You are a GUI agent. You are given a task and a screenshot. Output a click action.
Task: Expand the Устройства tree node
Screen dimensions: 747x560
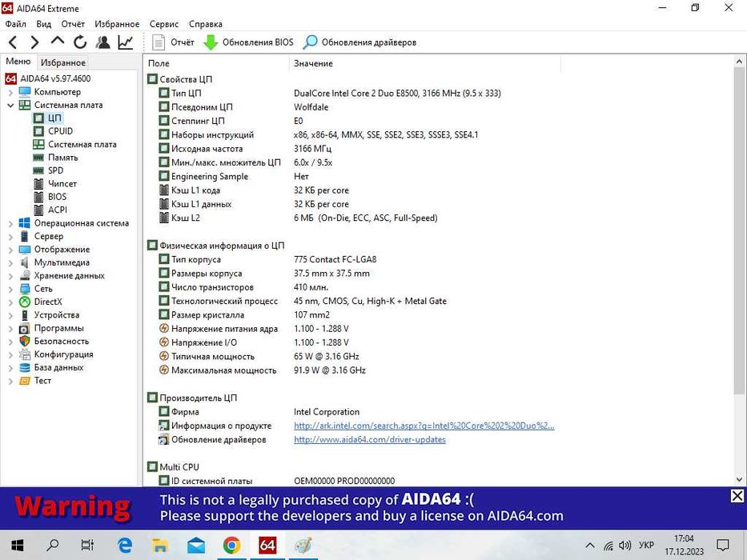point(10,315)
